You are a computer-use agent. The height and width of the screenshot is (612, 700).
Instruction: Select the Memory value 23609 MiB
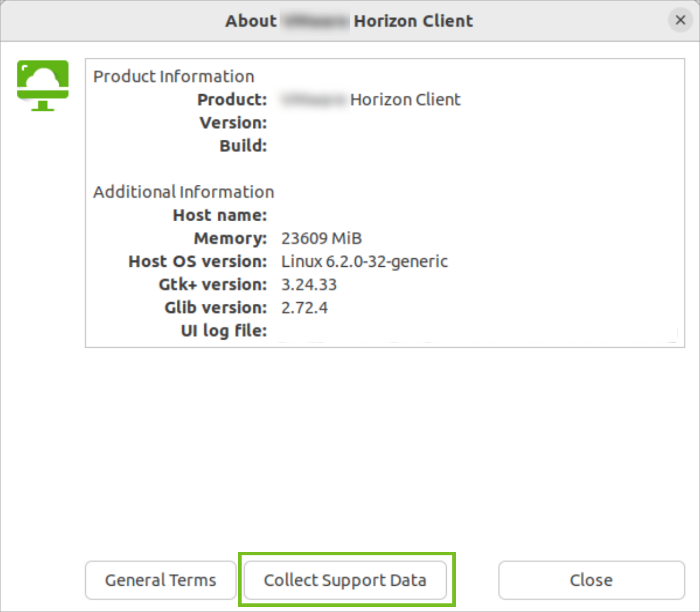322,238
